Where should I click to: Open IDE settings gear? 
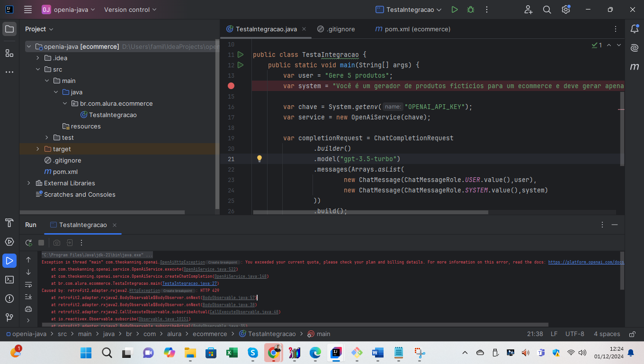coord(565,9)
